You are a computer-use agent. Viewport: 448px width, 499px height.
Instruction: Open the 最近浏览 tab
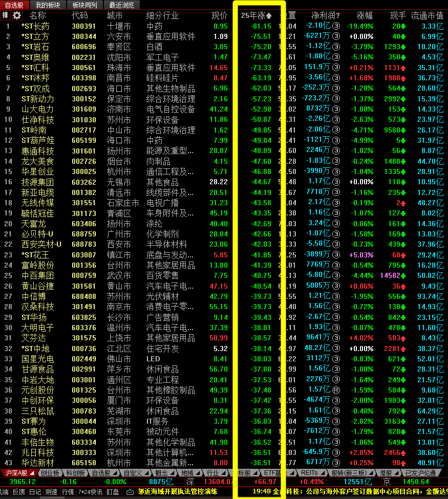(x=122, y=5)
